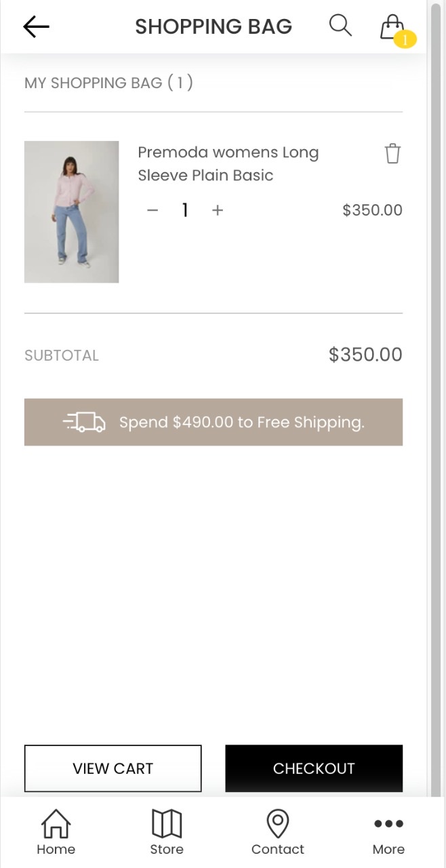This screenshot has width=446, height=868.
Task: Click the delivery truck icon in the banner
Action: pyautogui.click(x=85, y=422)
